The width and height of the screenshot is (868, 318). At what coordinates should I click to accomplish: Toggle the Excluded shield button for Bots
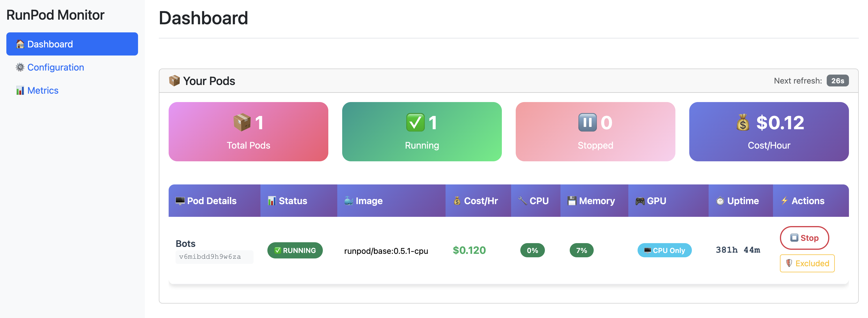tap(807, 263)
